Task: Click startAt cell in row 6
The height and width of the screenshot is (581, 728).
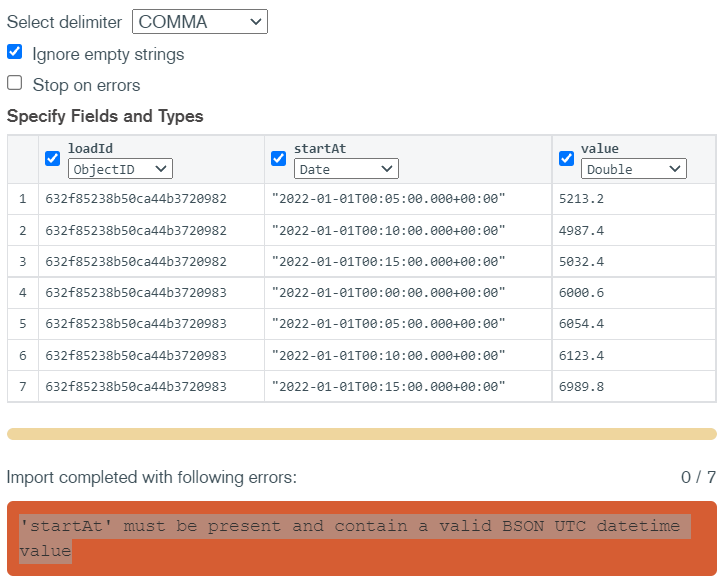Action: pyautogui.click(x=389, y=355)
